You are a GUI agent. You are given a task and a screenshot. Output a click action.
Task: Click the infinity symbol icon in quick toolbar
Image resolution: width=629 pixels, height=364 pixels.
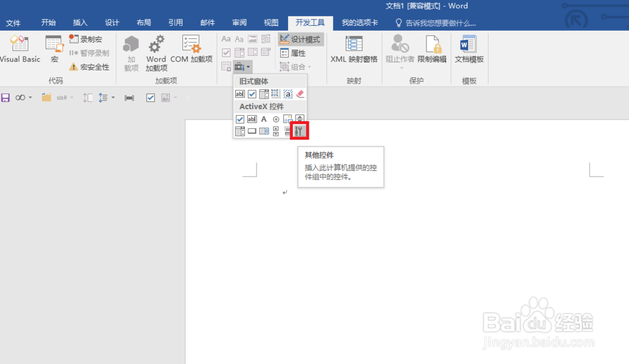pyautogui.click(x=20, y=97)
